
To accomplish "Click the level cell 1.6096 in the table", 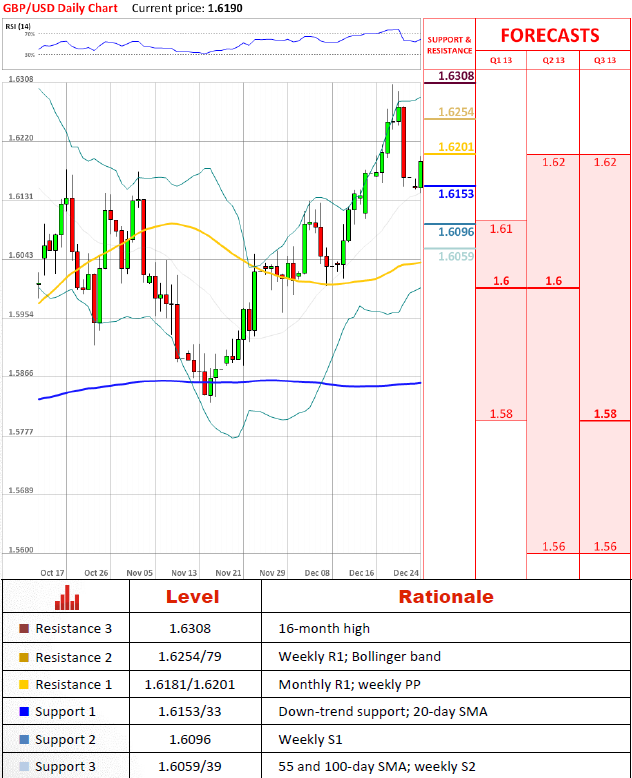I will click(190, 740).
